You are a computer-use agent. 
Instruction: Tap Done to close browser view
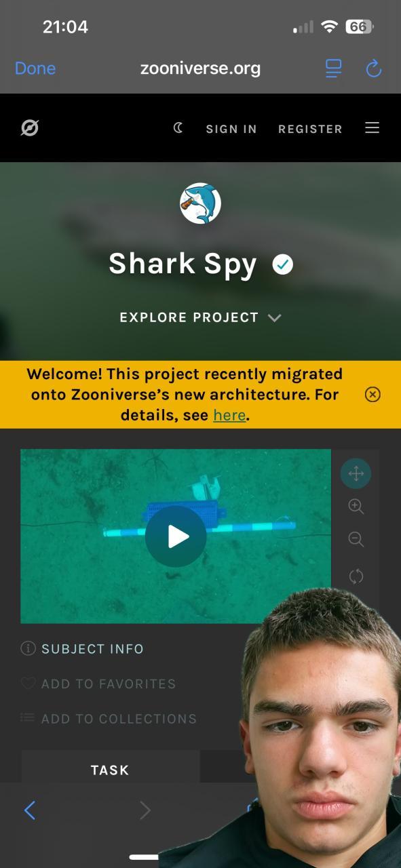pos(35,68)
